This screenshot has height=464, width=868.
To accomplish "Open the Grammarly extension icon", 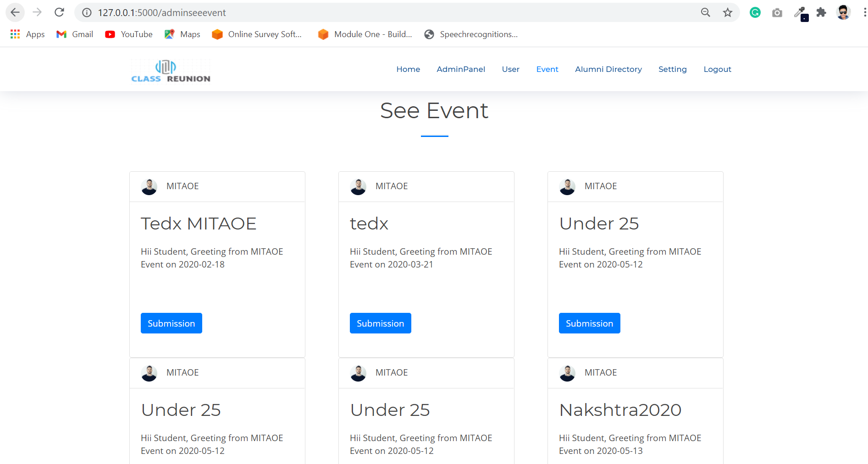I will pyautogui.click(x=755, y=13).
